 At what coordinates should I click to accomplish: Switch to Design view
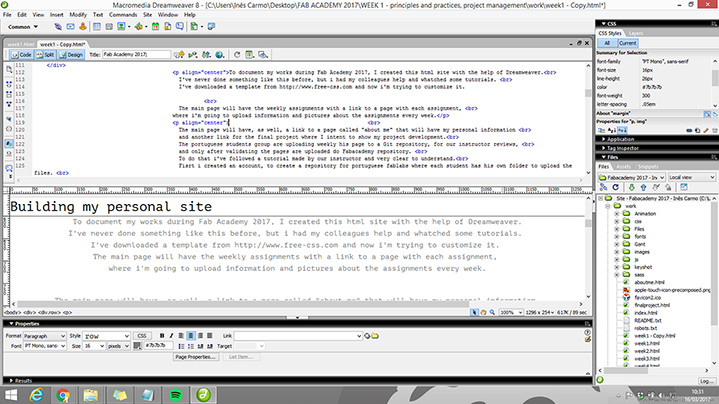point(71,55)
